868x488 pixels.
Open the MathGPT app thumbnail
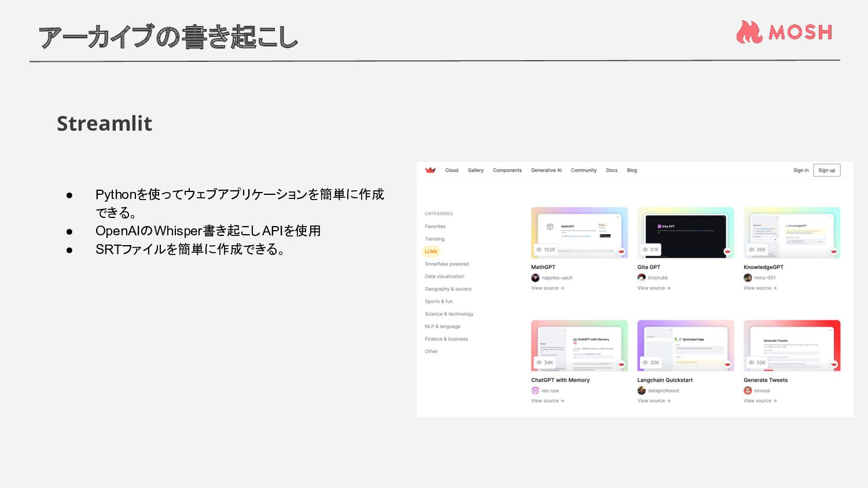point(579,232)
